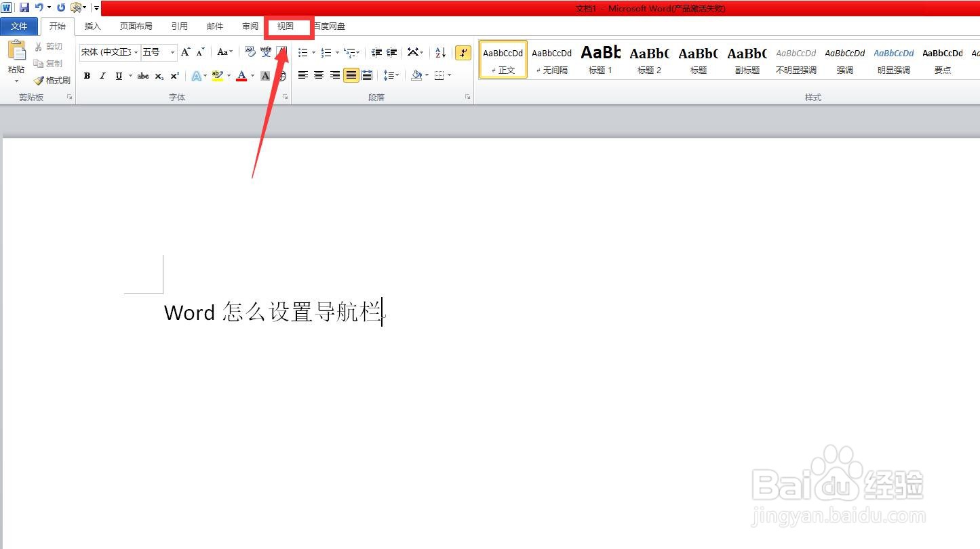Expand the Change Case Aa menu
Screen dimensions: 980x549
(224, 52)
